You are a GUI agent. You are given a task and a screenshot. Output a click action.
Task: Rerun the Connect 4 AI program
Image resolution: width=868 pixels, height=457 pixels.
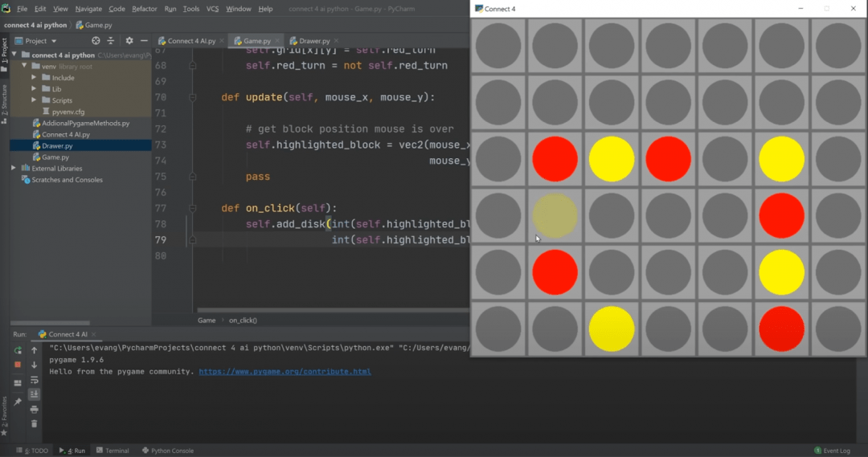tap(18, 350)
